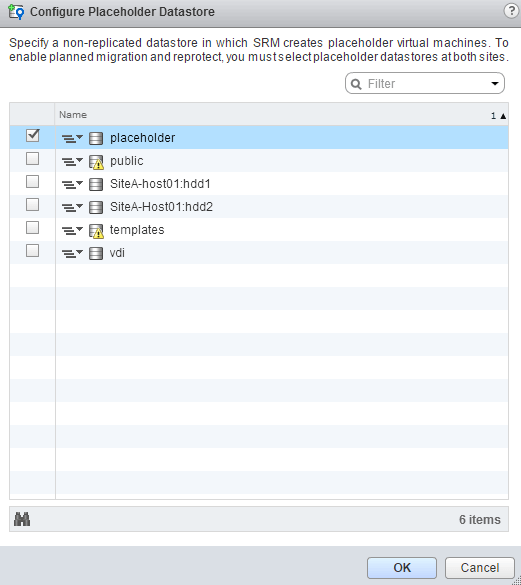Open actions menu for SiteA-host01:hdd1 row
521x585 pixels.
[x=72, y=184]
